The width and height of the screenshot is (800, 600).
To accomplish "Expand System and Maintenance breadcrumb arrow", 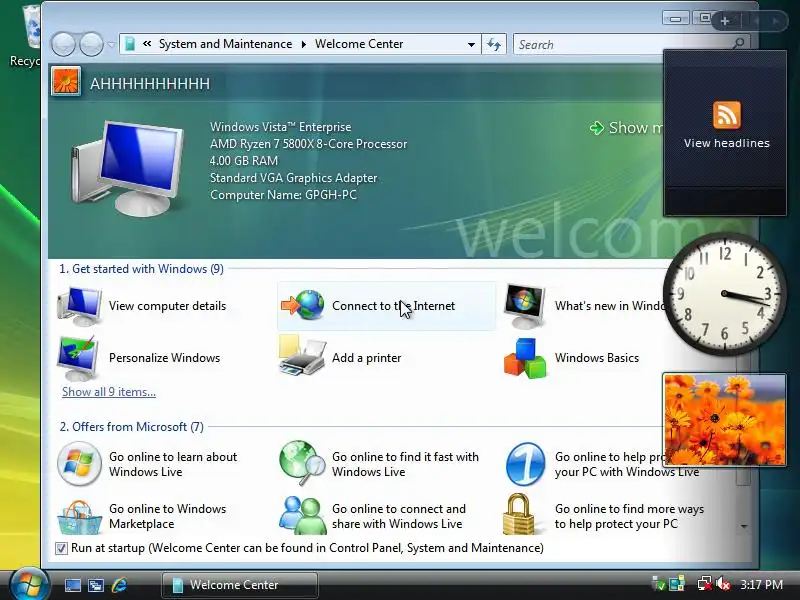I will (x=304, y=44).
